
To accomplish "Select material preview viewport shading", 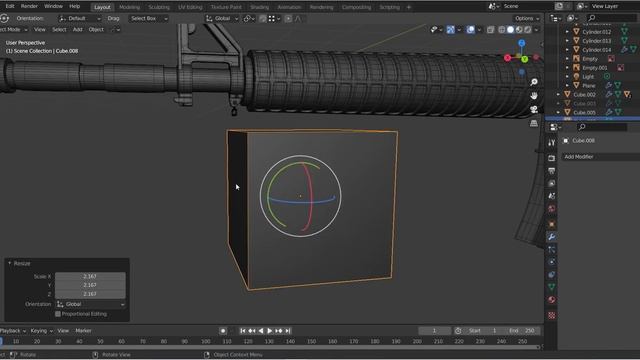I will [519, 30].
